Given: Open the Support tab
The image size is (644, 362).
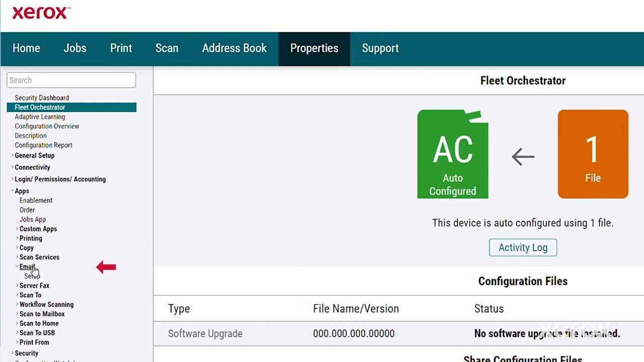Looking at the screenshot, I should 380,48.
